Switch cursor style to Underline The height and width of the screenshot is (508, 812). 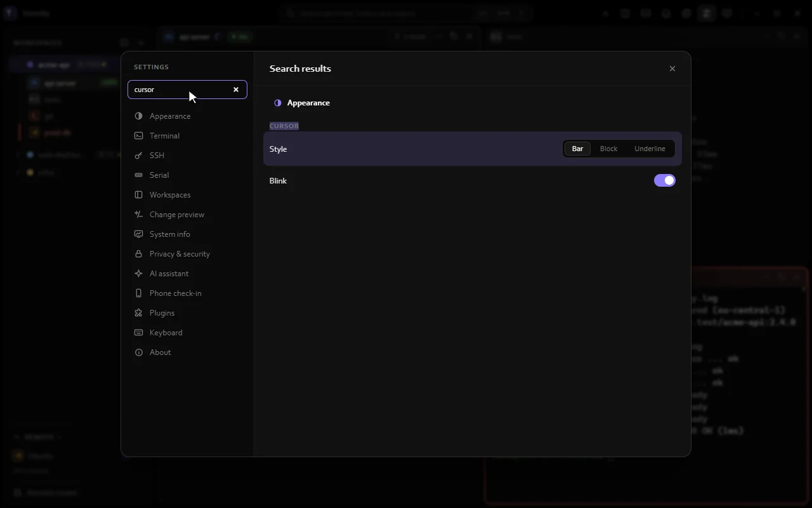coord(650,149)
